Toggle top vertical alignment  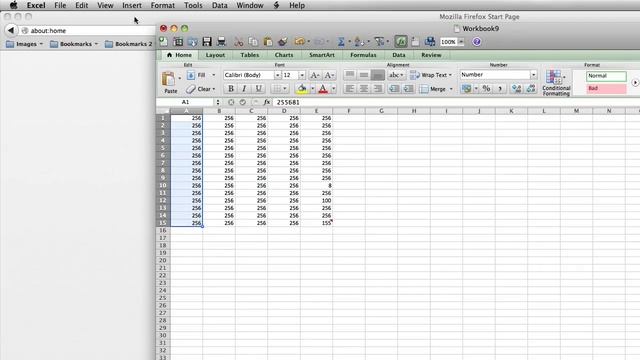[x=349, y=75]
